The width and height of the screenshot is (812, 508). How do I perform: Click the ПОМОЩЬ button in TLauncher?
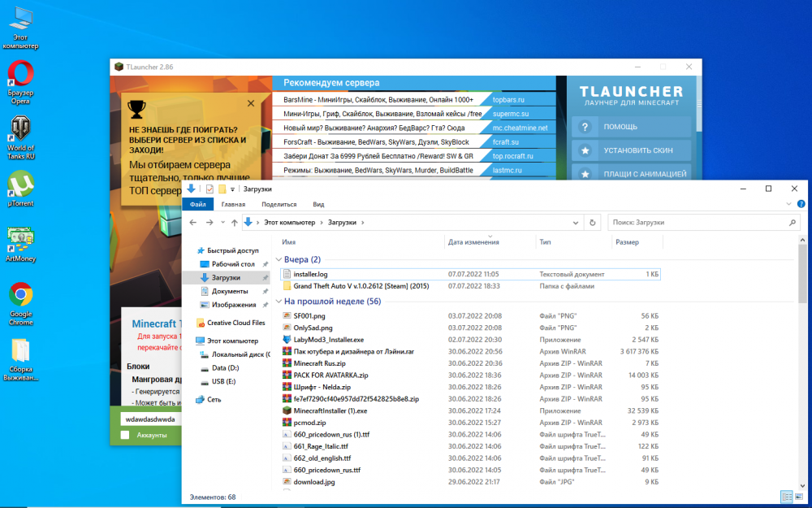[x=631, y=127]
